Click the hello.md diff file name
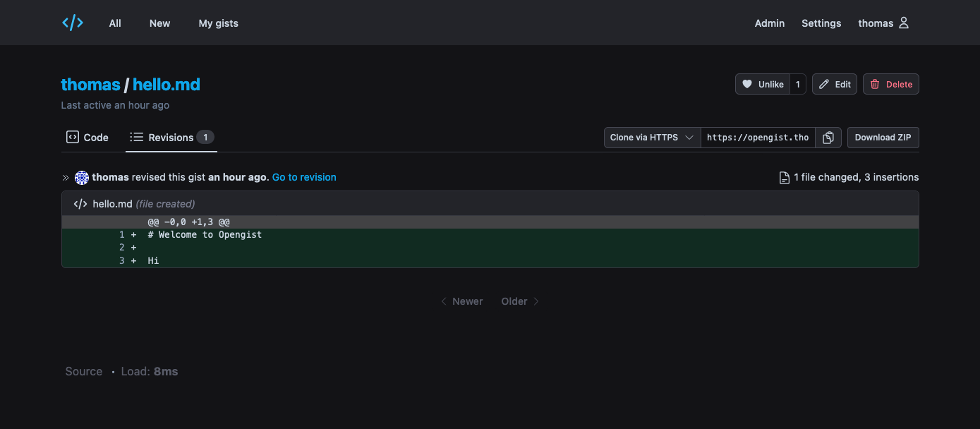 pos(113,204)
